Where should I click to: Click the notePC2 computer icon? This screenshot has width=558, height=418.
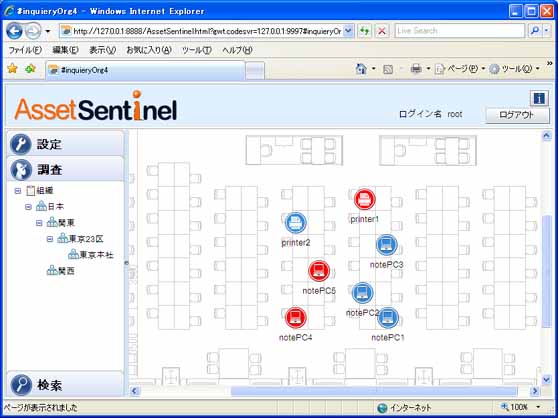(x=363, y=293)
